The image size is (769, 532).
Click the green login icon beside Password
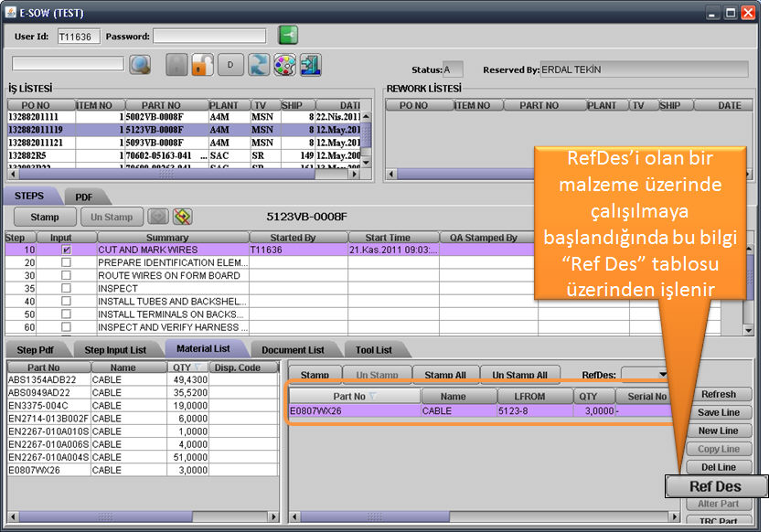[288, 36]
